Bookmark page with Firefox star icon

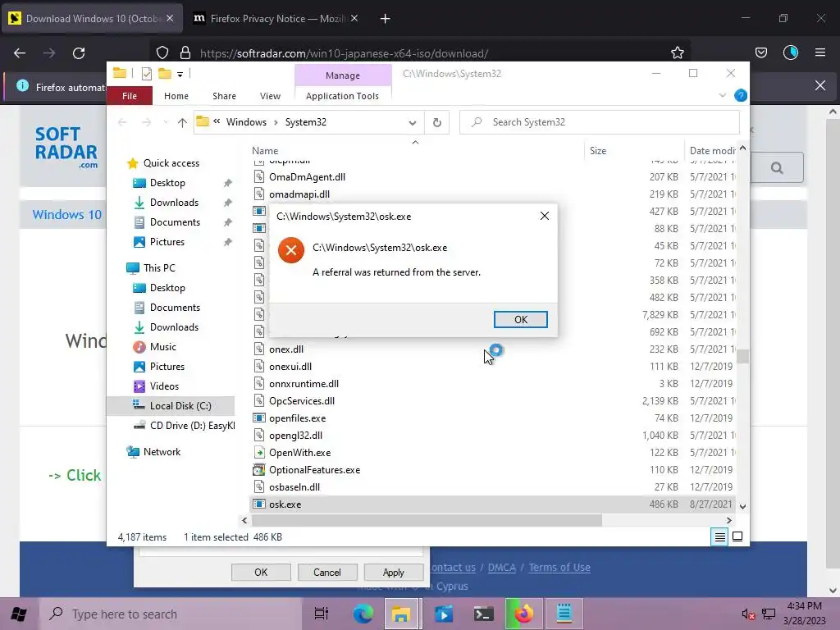coord(677,52)
